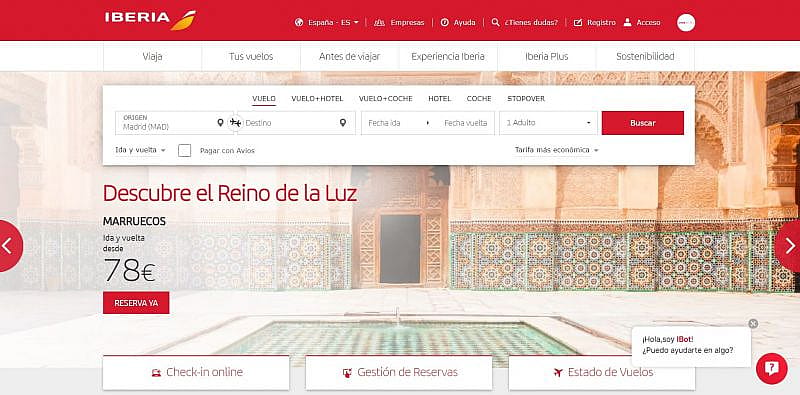800x395 pixels.
Task: Click the location pin in Destino field
Action: point(343,122)
